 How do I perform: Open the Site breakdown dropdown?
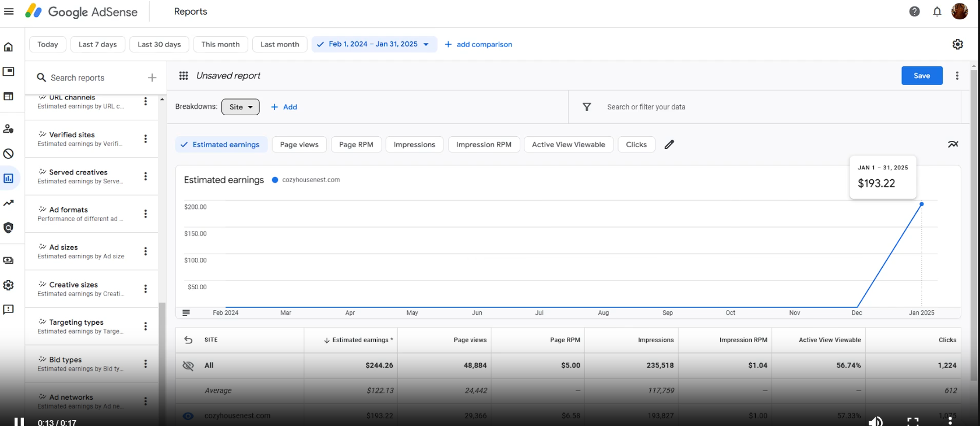tap(241, 107)
